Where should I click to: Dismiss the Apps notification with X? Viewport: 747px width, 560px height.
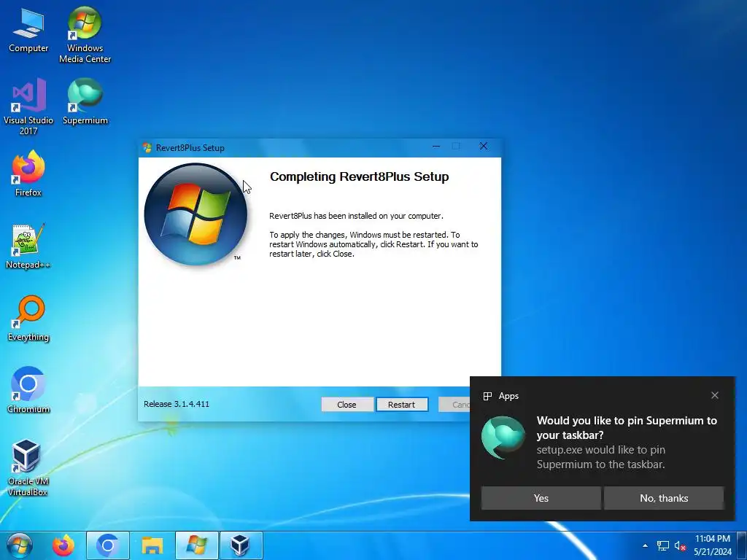pos(715,395)
